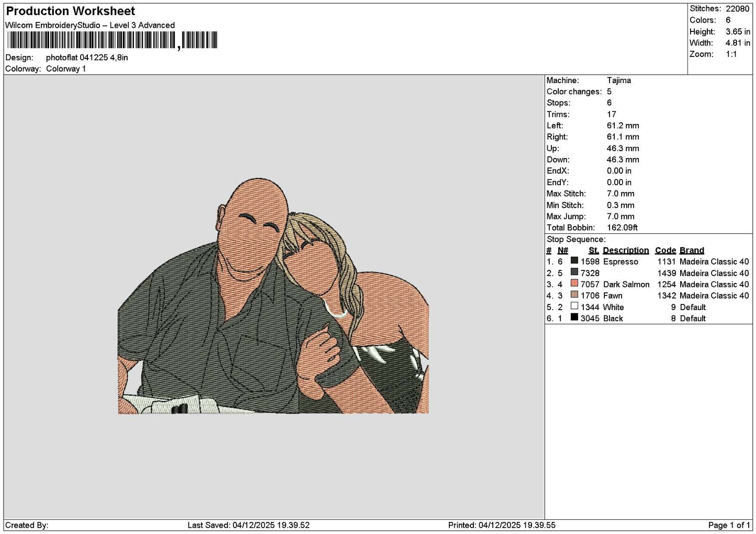Click the barcode under the worksheet title

(x=112, y=40)
